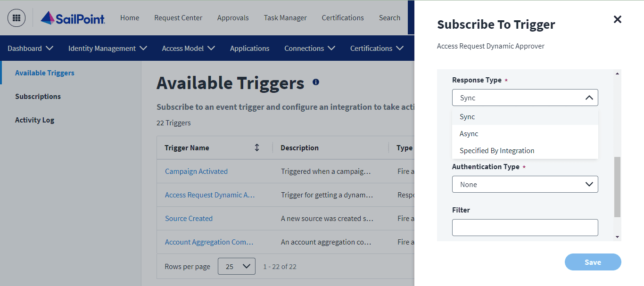Switch to Subscriptions in the sidebar
This screenshot has width=644, height=286.
(x=38, y=96)
